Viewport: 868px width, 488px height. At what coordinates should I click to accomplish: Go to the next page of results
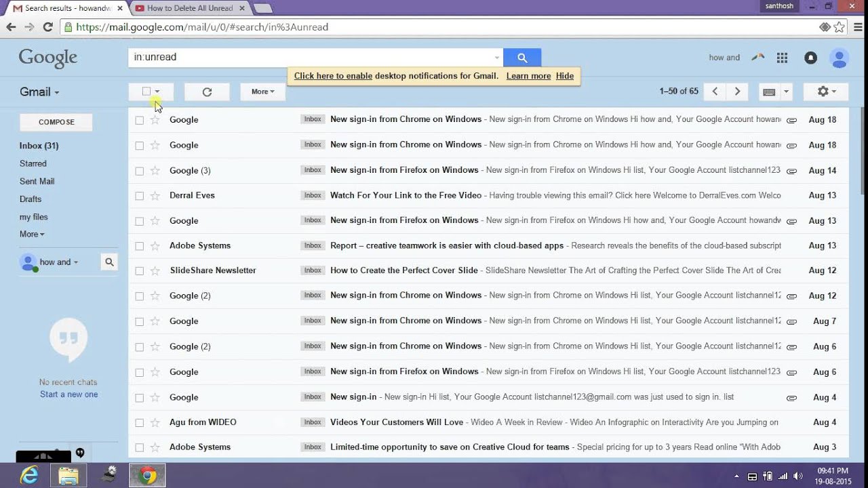click(737, 91)
